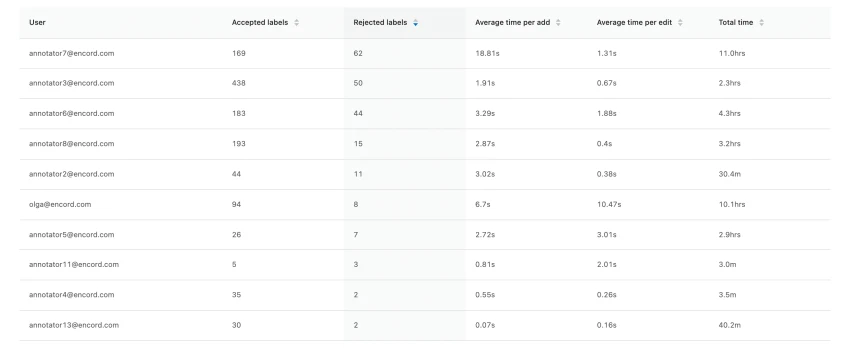Select user annotator8@encord.com
Screen dimensions: 850x364
(72, 144)
